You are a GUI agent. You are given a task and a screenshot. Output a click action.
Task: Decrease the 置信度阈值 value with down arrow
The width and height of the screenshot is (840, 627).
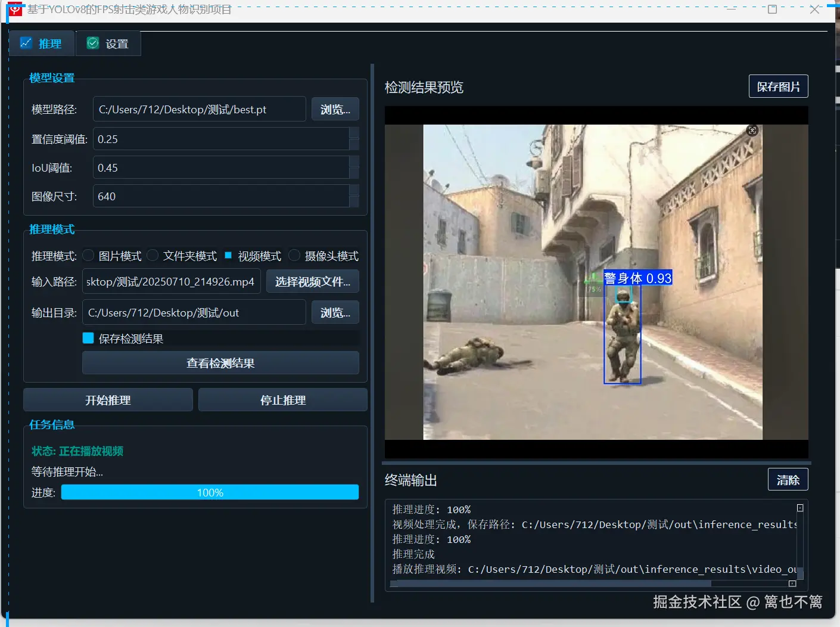[354, 145]
